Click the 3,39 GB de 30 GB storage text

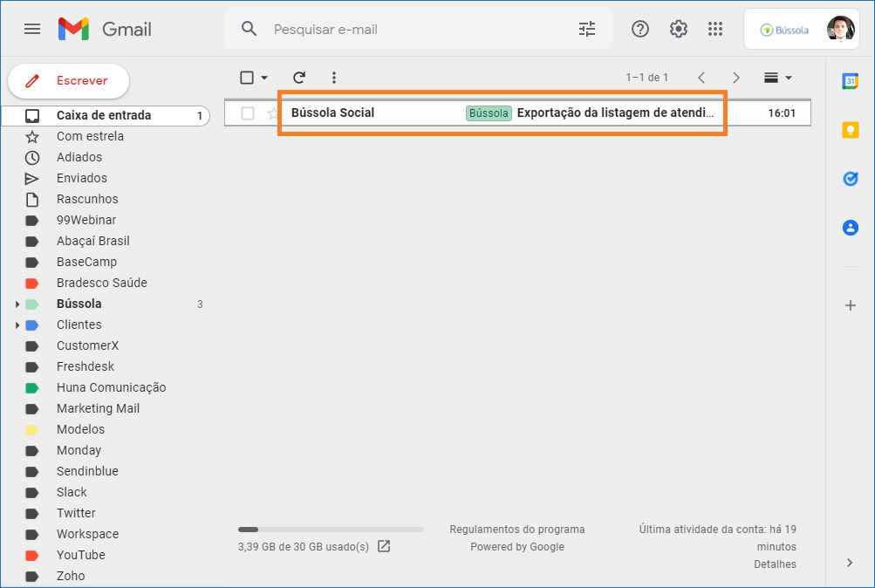coord(304,547)
